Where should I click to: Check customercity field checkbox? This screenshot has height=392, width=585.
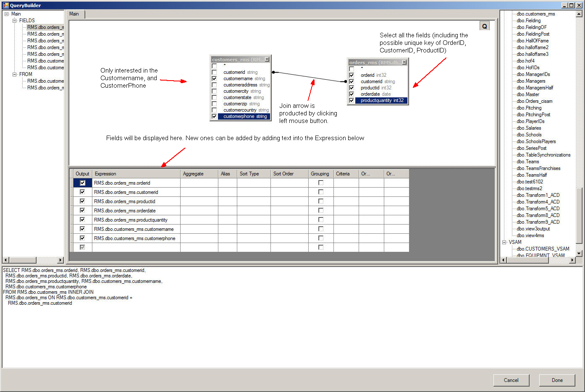click(x=214, y=91)
